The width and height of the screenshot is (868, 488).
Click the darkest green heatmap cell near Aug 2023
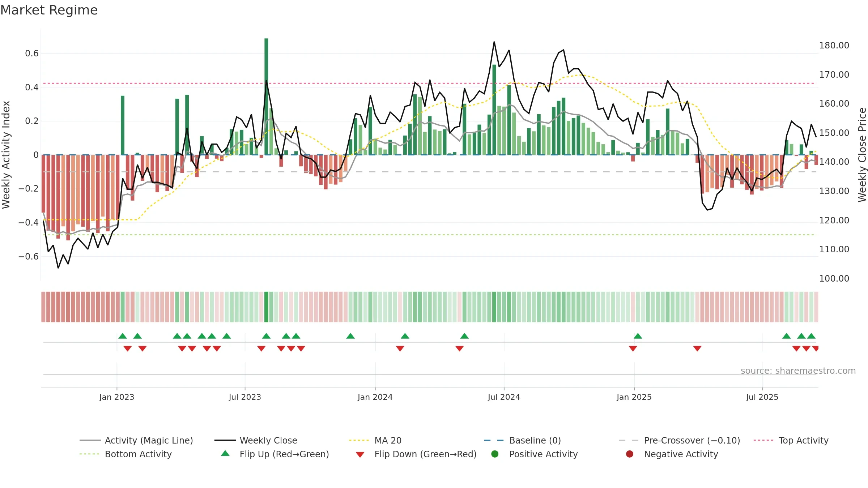coord(266,307)
